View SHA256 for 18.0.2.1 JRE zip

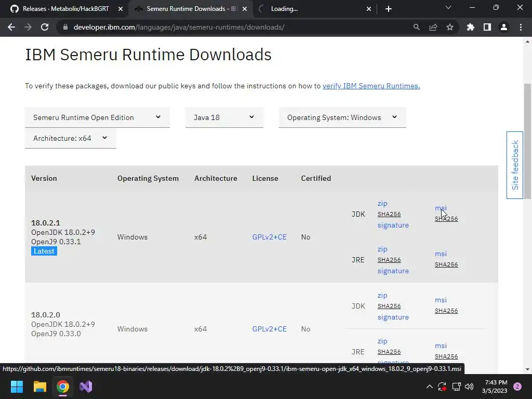pos(389,260)
